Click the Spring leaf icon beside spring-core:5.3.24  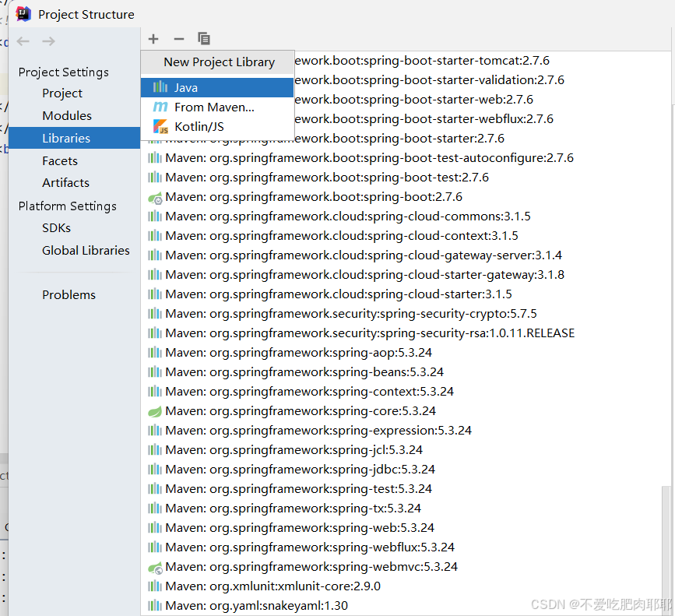[x=155, y=410]
